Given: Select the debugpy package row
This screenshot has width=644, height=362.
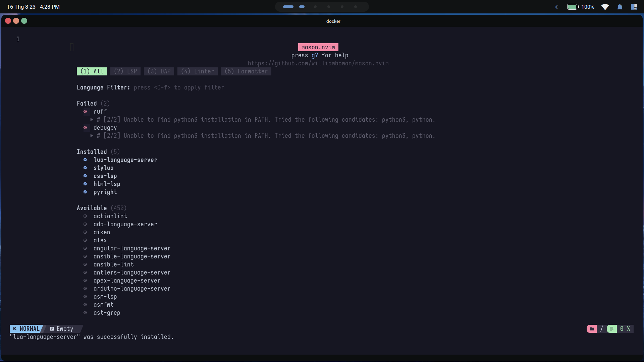Looking at the screenshot, I should click(105, 128).
